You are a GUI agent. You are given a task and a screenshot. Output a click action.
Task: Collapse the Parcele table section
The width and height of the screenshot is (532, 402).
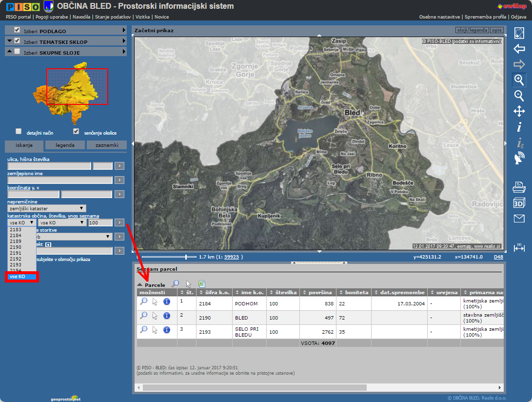[140, 284]
